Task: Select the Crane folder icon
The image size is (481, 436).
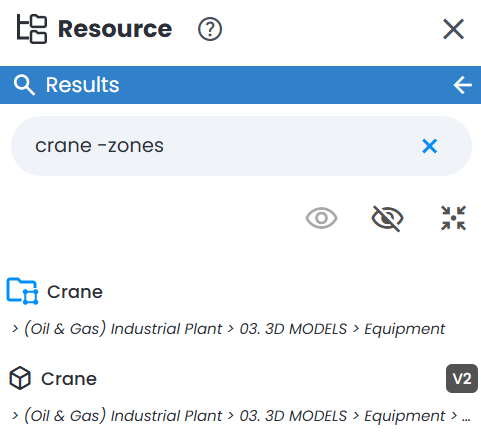Action: (22, 291)
